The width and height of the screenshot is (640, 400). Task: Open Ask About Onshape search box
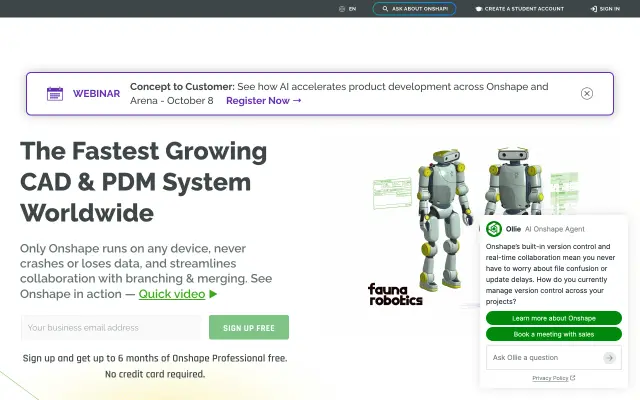(x=414, y=9)
